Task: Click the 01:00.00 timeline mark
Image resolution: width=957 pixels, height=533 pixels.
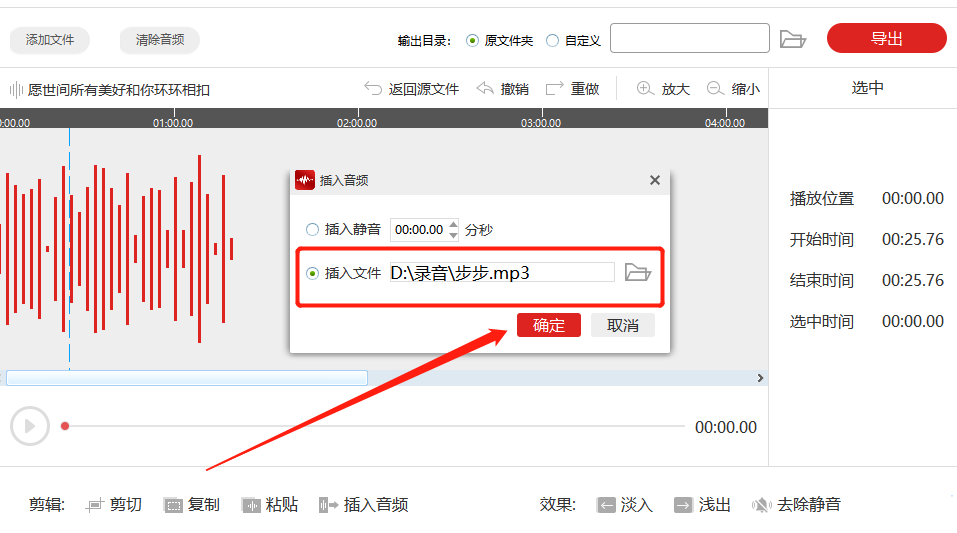Action: [173, 123]
